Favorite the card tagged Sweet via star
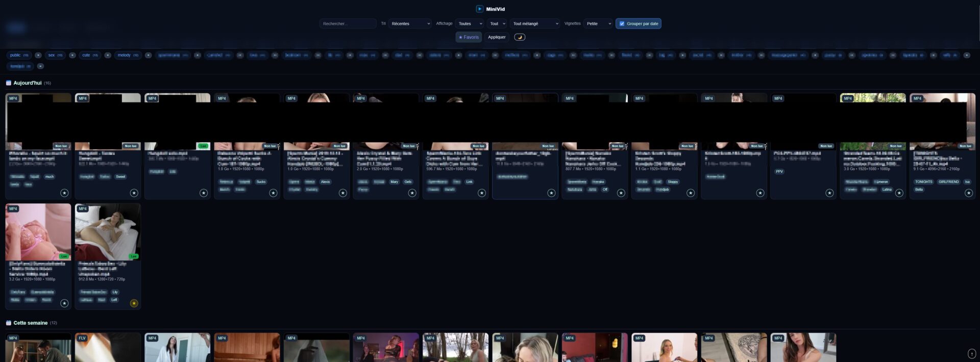The width and height of the screenshot is (980, 362). [x=134, y=193]
